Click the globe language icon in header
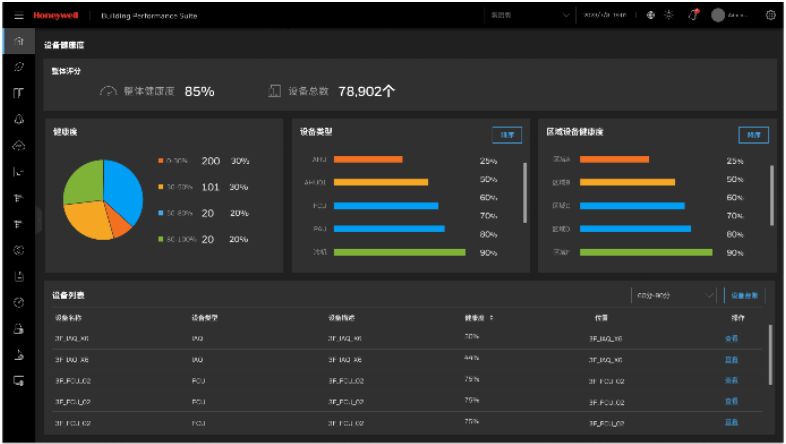This screenshot has height=444, width=786. click(x=652, y=16)
